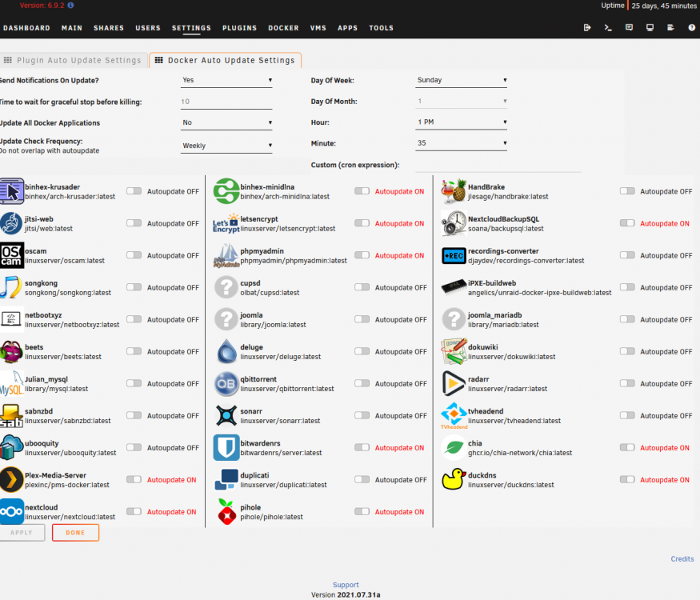The image size is (700, 600).
Task: Click the duplicati container icon
Action: tap(226, 479)
